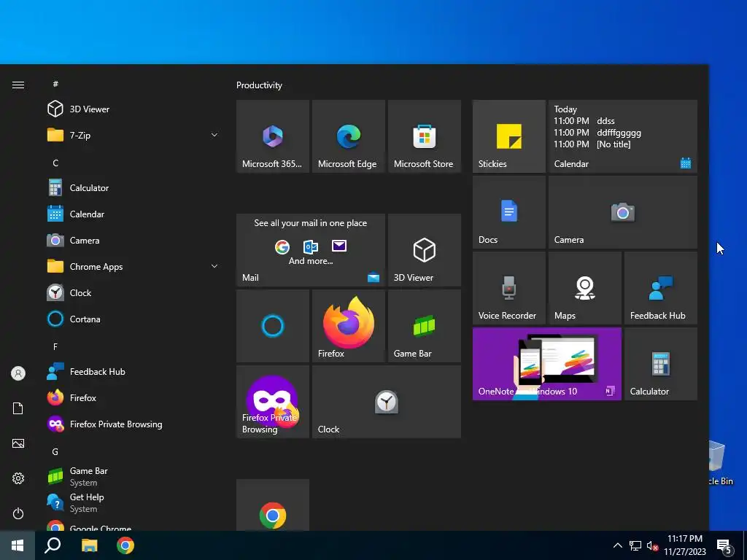Open the Pictures sidebar icon
747x560 pixels.
click(18, 443)
